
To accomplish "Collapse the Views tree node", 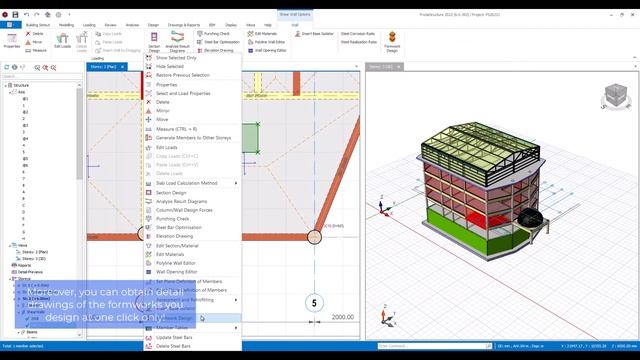I will click(10, 245).
